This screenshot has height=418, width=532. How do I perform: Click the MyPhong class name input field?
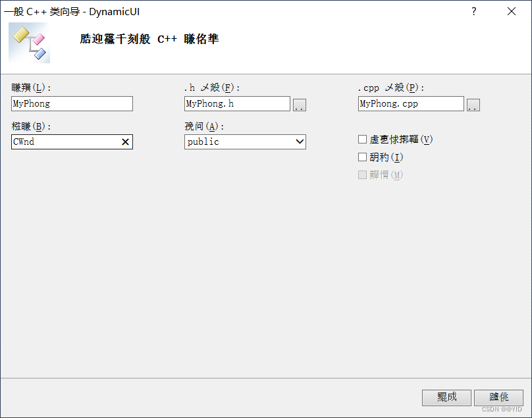click(x=70, y=103)
